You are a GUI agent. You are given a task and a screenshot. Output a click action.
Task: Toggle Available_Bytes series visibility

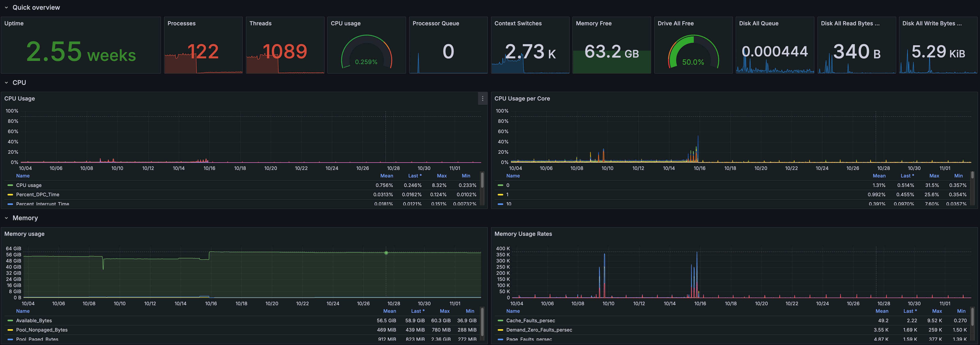34,321
